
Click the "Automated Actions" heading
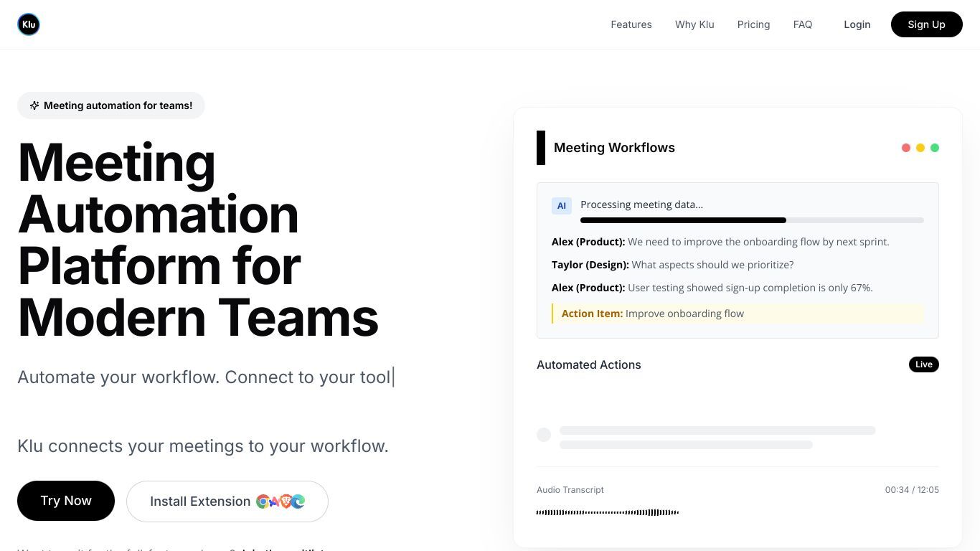(589, 364)
